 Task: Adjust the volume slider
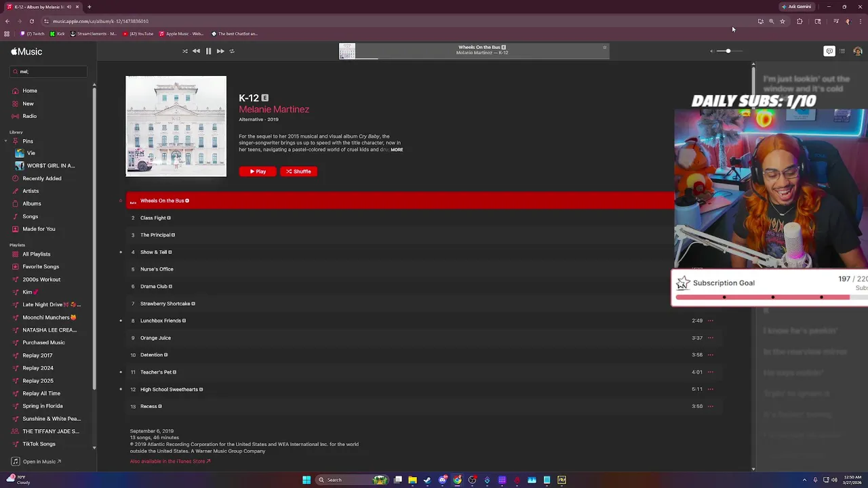click(x=729, y=51)
